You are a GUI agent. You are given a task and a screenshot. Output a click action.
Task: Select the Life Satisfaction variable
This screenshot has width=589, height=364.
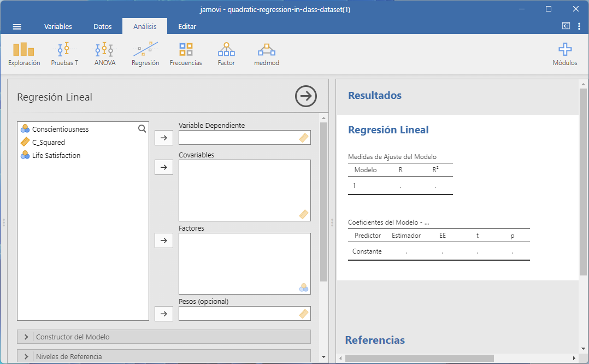[x=56, y=155]
